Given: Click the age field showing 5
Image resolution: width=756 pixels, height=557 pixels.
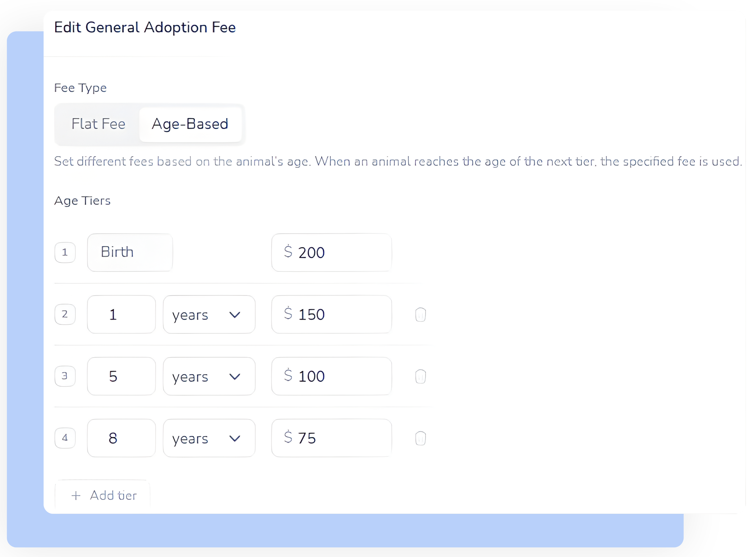Looking at the screenshot, I should pyautogui.click(x=121, y=376).
